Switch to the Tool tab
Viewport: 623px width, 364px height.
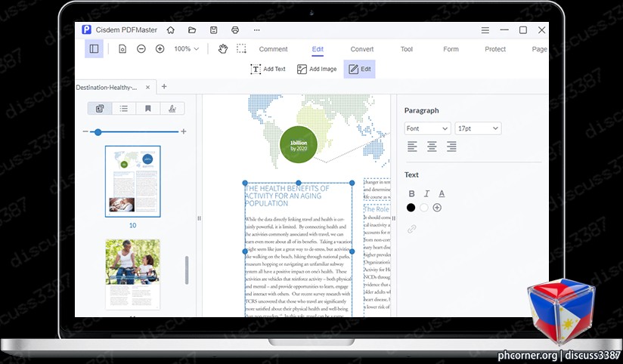point(407,49)
